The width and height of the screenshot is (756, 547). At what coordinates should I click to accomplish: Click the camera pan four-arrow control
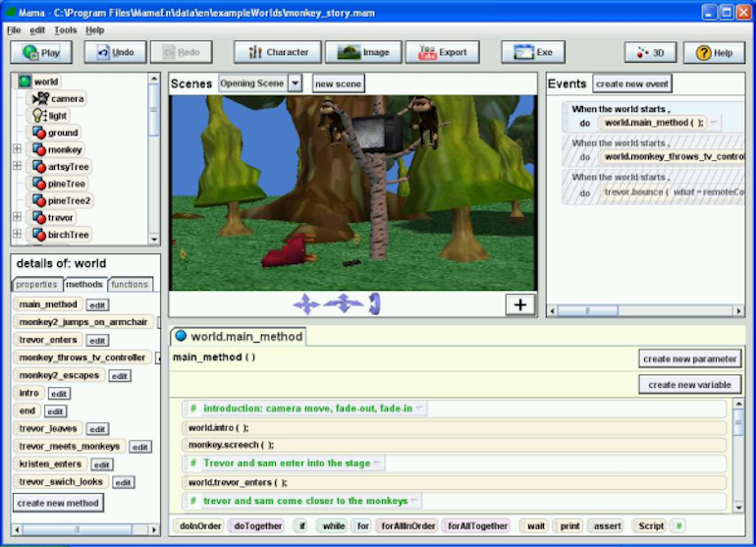click(306, 304)
